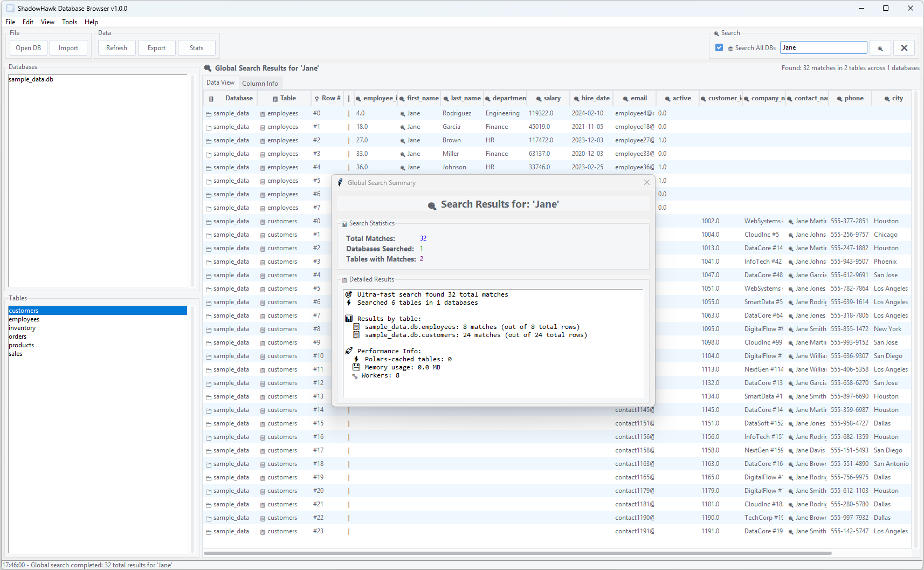Click the Results by table chart icon

(349, 319)
